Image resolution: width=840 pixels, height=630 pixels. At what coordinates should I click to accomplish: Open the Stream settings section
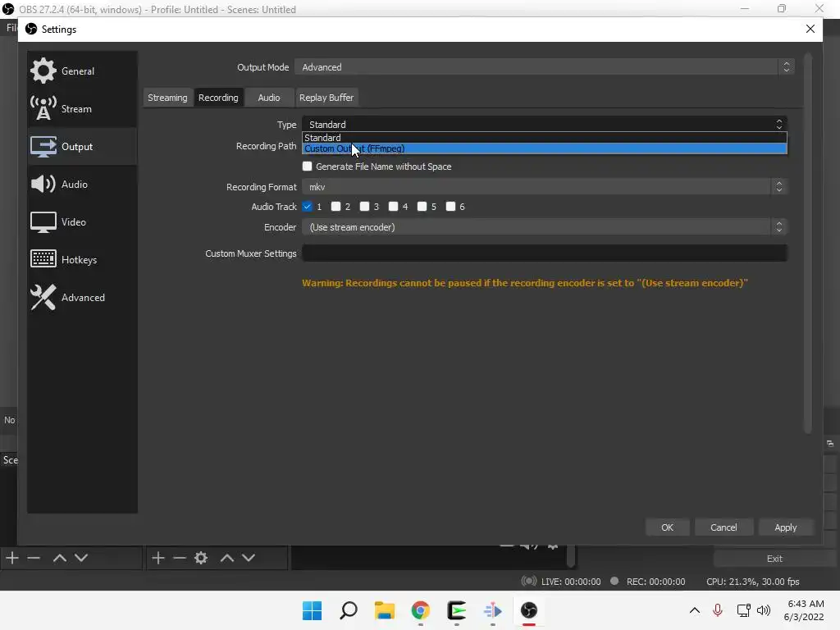click(82, 109)
